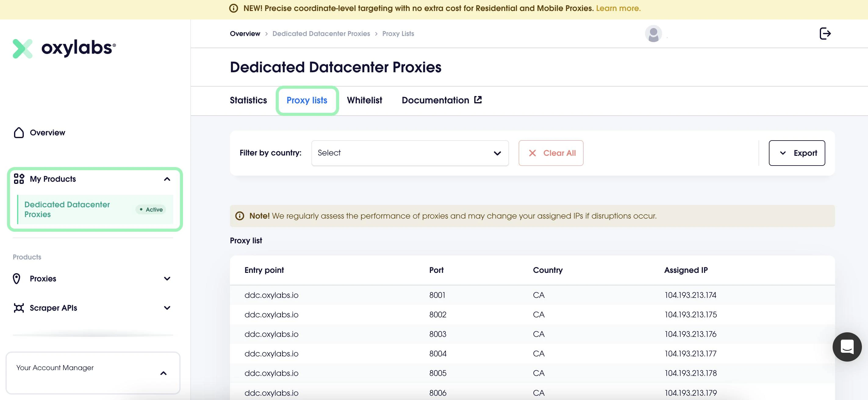Click ddc.oxylabs.io in port 8003 row
Screen dimensions: 868x400
coord(271,334)
